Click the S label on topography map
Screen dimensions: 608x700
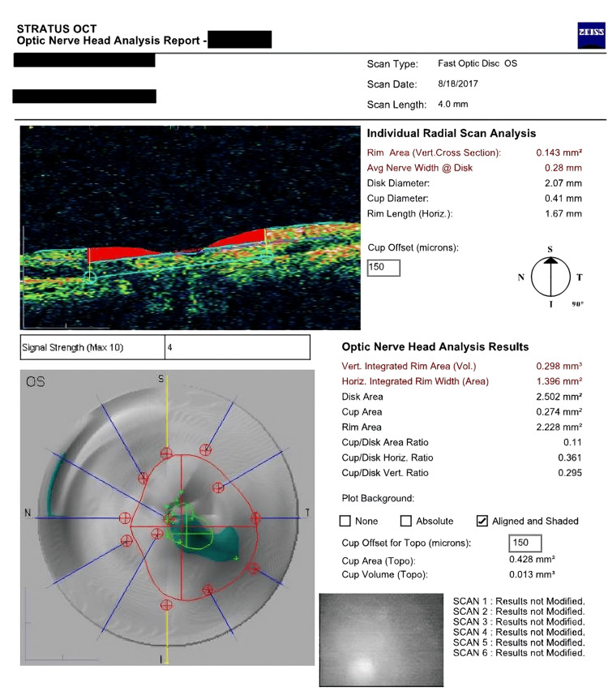click(x=161, y=379)
